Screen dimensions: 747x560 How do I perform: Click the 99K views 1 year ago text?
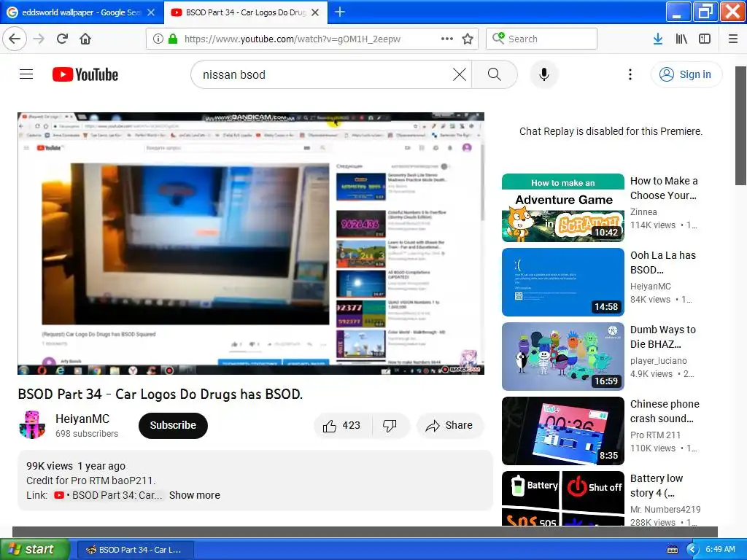[x=76, y=466]
